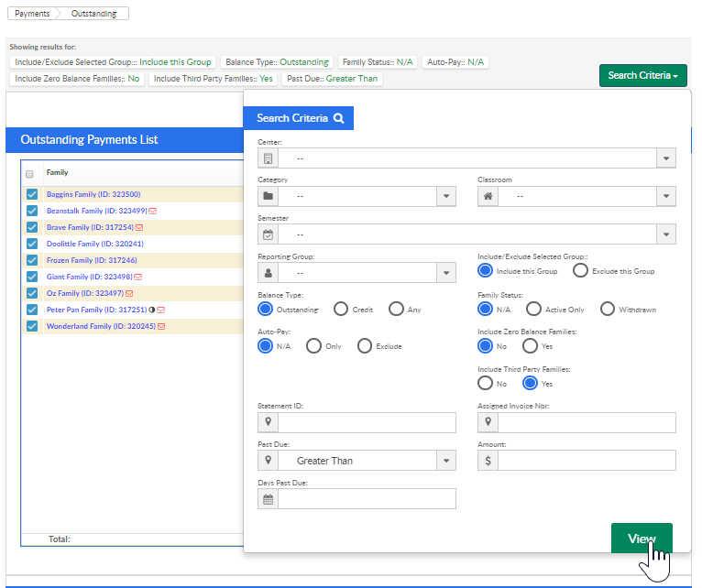The height and width of the screenshot is (588, 702).
Task: Go to Payments breadcrumb
Action: (32, 14)
